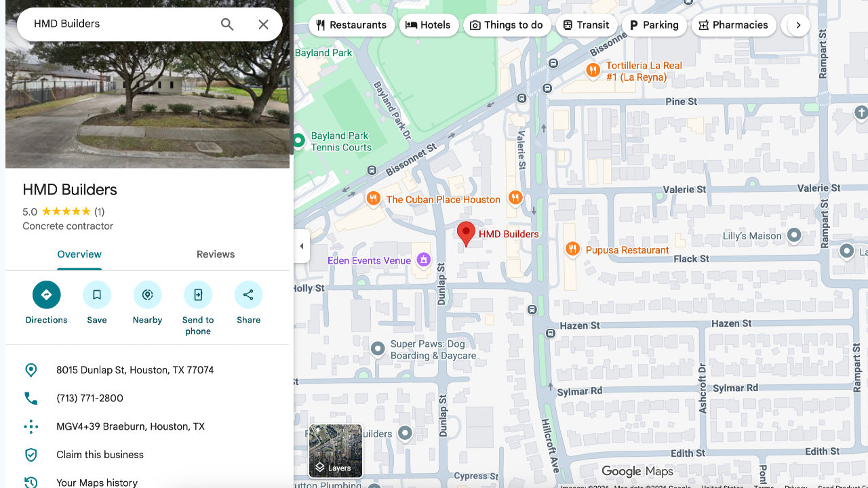Image resolution: width=868 pixels, height=488 pixels.
Task: Show Things to do on the map
Action: tap(507, 25)
